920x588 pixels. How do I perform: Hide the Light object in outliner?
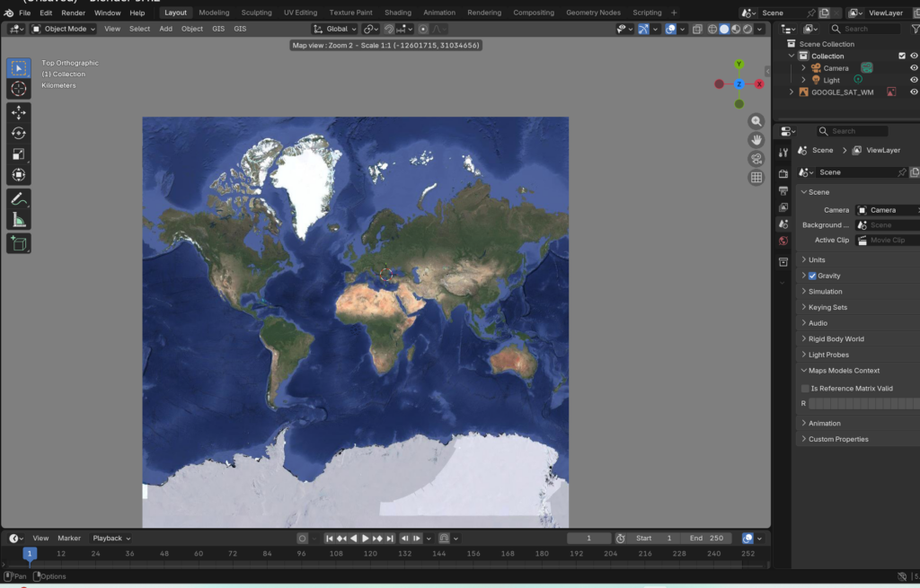pyautogui.click(x=914, y=80)
